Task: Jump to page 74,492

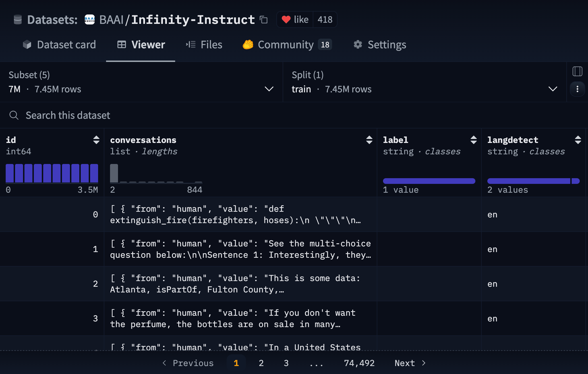Action: click(359, 363)
